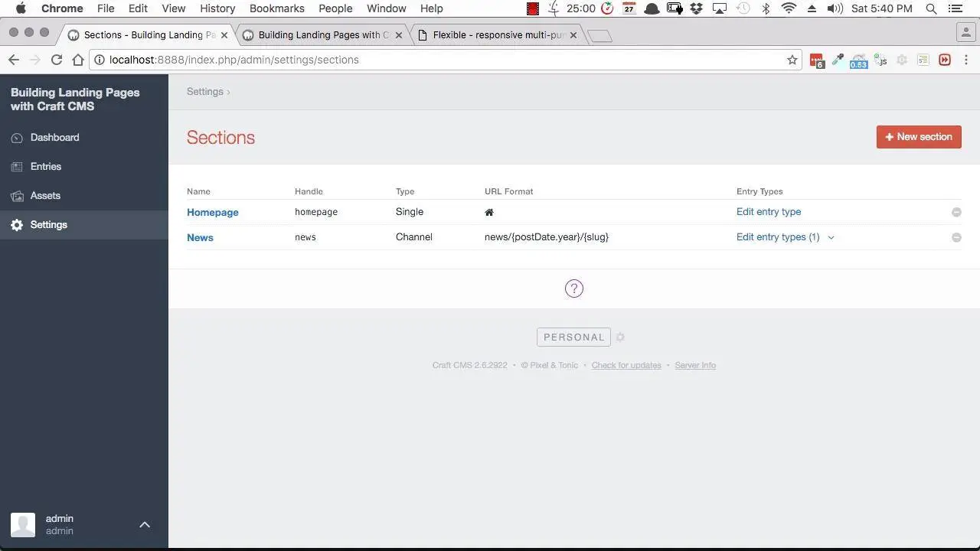Click the 0.53 page speed extension
This screenshot has height=551, width=980.
tap(858, 60)
